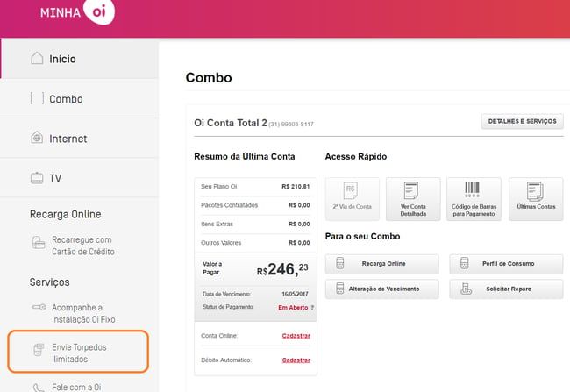Viewport: 570px width, 392px height.
Task: Go to the Internet section
Action: pos(79,139)
